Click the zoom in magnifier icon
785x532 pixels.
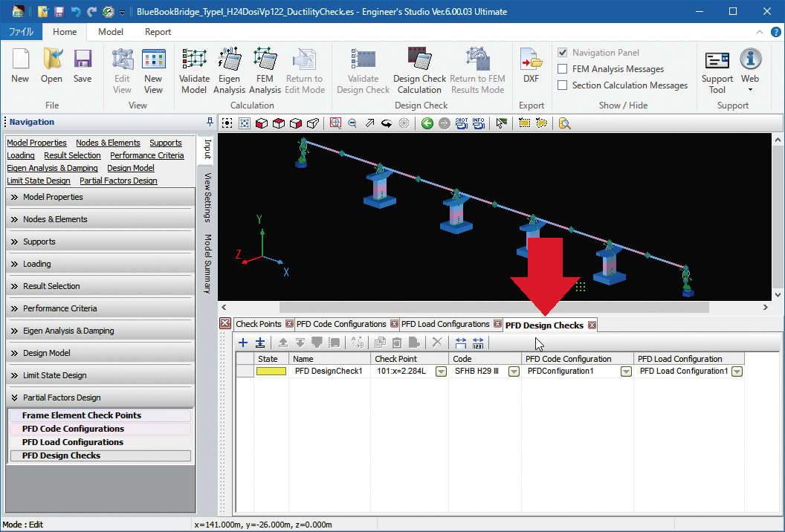click(335, 123)
